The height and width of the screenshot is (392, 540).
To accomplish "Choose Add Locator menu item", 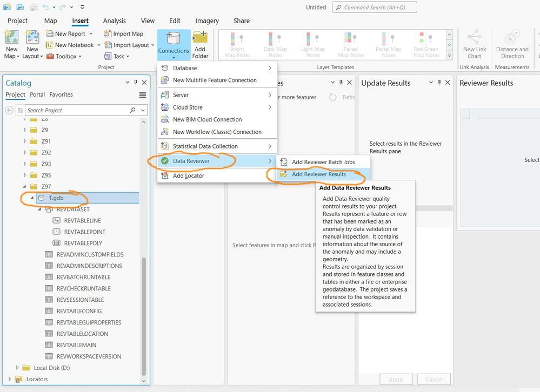I will pyautogui.click(x=217, y=175).
